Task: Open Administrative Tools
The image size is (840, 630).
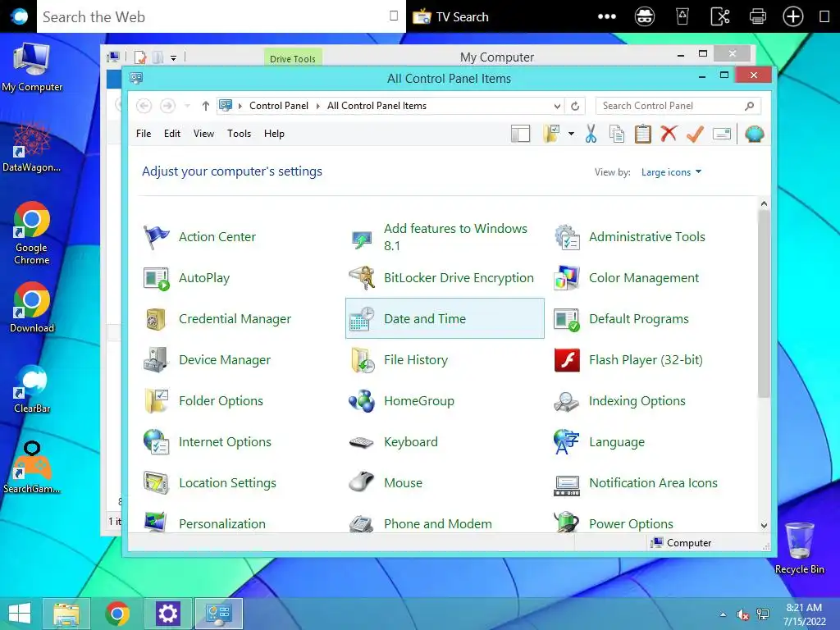Action: click(x=631, y=237)
